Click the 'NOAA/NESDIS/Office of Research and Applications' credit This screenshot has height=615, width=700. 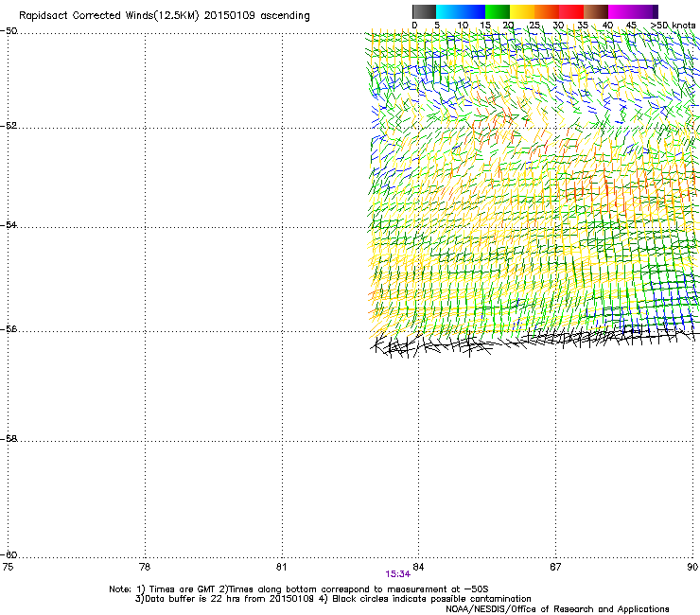coord(557,609)
